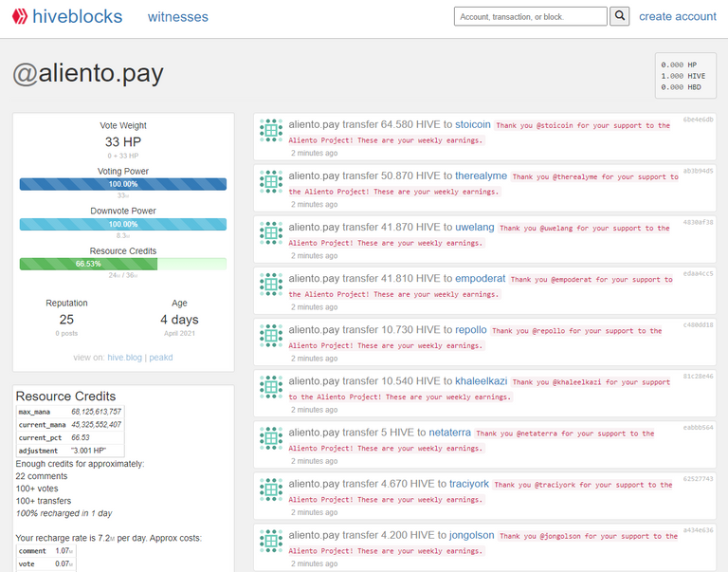This screenshot has width=728, height=572.
Task: Open transaction hash eabbb564
Action: click(698, 428)
